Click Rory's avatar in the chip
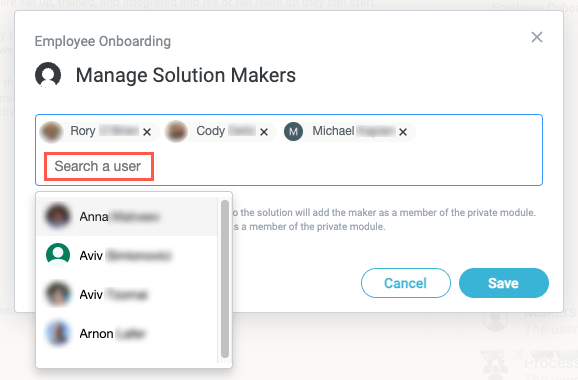578x380 pixels. (52, 132)
